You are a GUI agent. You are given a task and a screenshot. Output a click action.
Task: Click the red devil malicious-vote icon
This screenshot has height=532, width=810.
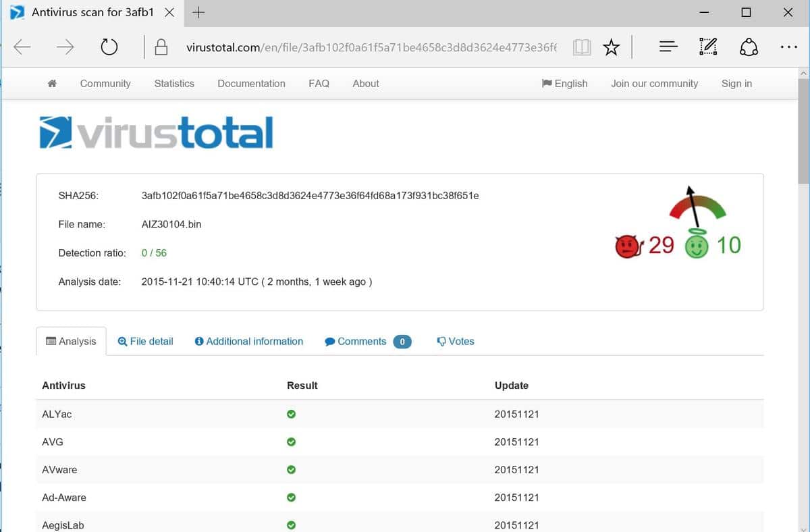pyautogui.click(x=626, y=246)
